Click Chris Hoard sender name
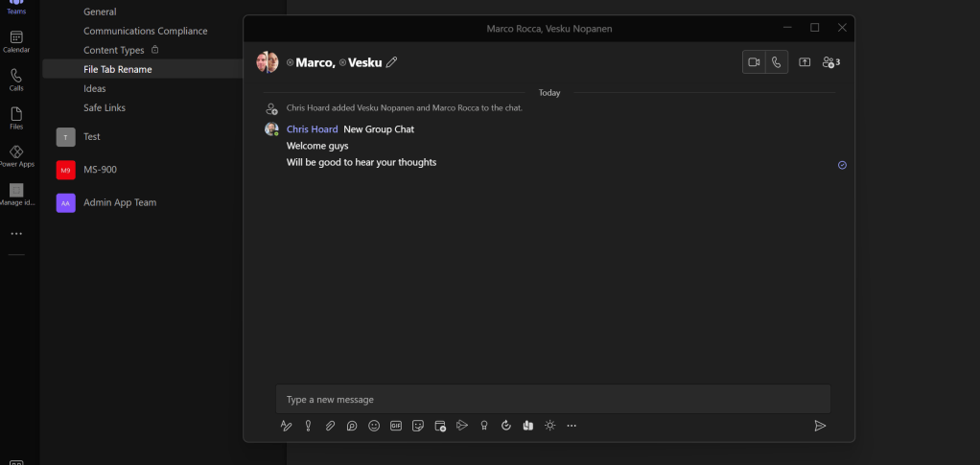This screenshot has height=465, width=980. [312, 129]
